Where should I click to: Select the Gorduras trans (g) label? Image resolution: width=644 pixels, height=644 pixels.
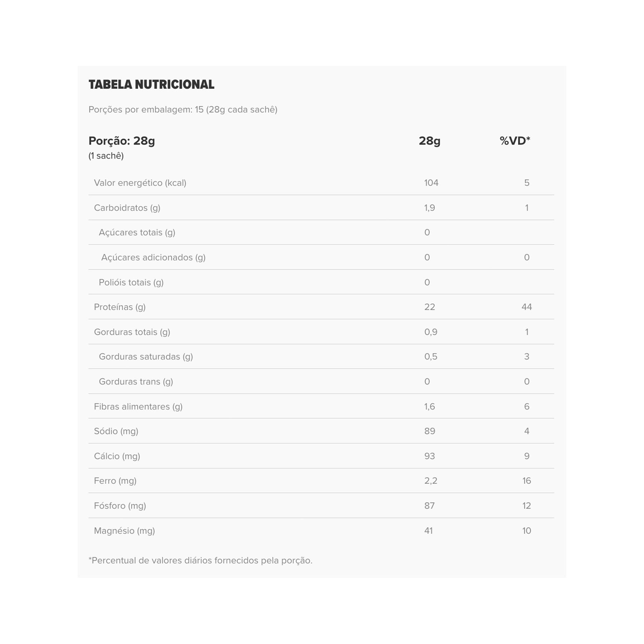(136, 382)
